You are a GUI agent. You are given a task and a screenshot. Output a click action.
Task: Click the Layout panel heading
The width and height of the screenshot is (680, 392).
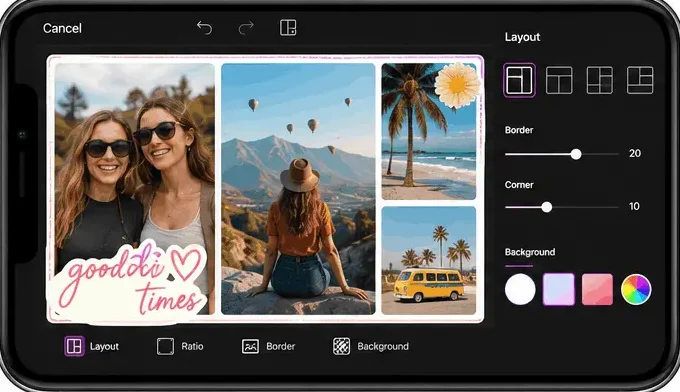523,37
